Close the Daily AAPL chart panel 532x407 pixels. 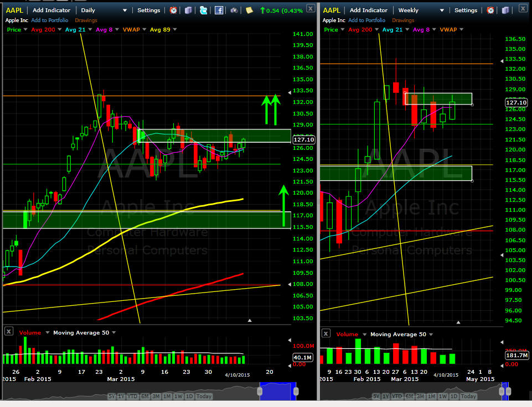point(311,8)
